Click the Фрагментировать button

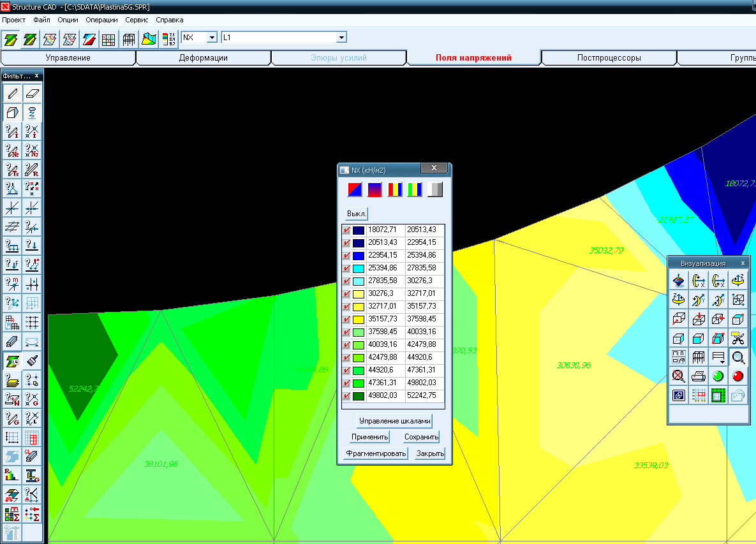tap(376, 453)
